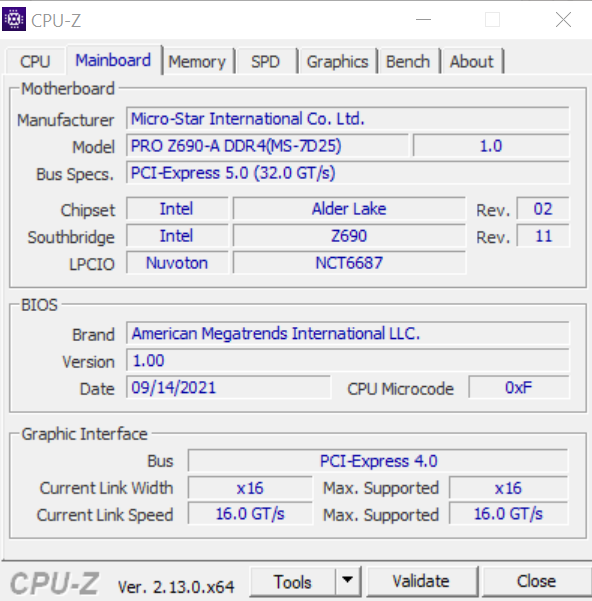Click the Manufacturer field Micro-Star International
Viewport: 592px width, 601px height.
tap(348, 119)
